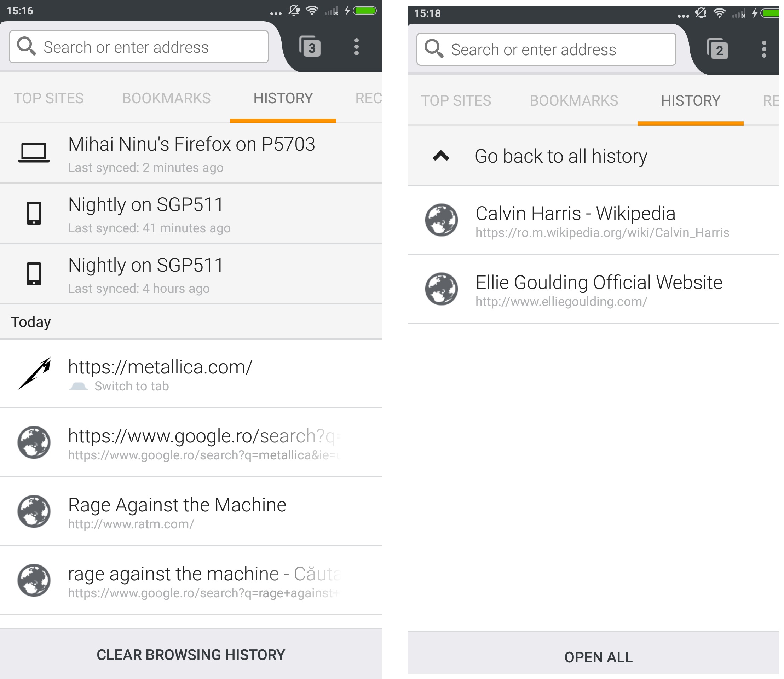The height and width of the screenshot is (679, 784).
Task: Tap globe icon beside Calvin Harris entry
Action: point(441,220)
